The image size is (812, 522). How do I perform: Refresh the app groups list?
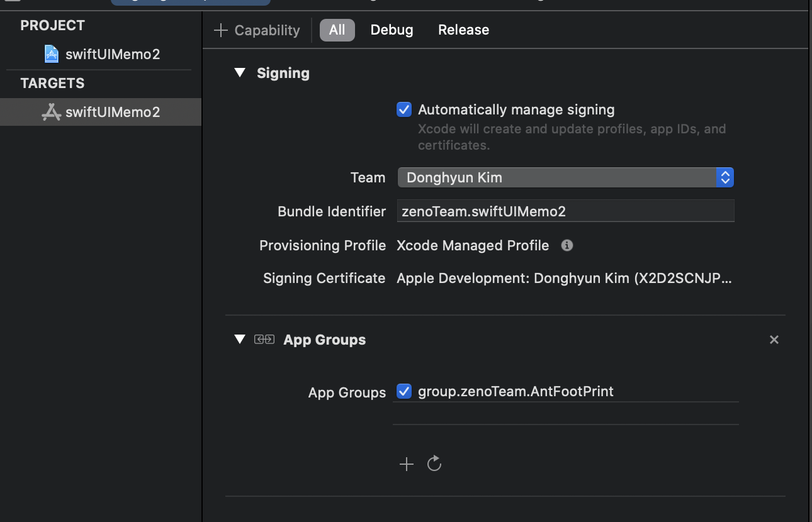click(434, 464)
